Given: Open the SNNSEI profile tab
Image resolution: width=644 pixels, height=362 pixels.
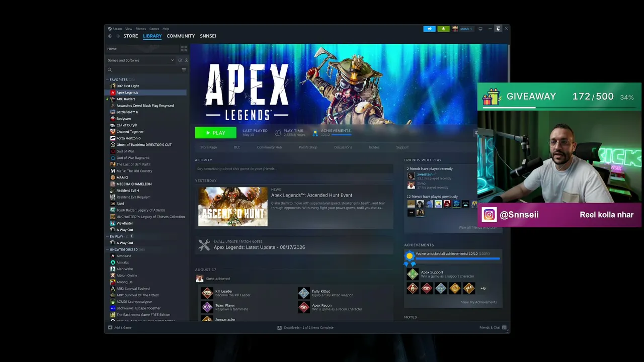Looking at the screenshot, I should 208,36.
